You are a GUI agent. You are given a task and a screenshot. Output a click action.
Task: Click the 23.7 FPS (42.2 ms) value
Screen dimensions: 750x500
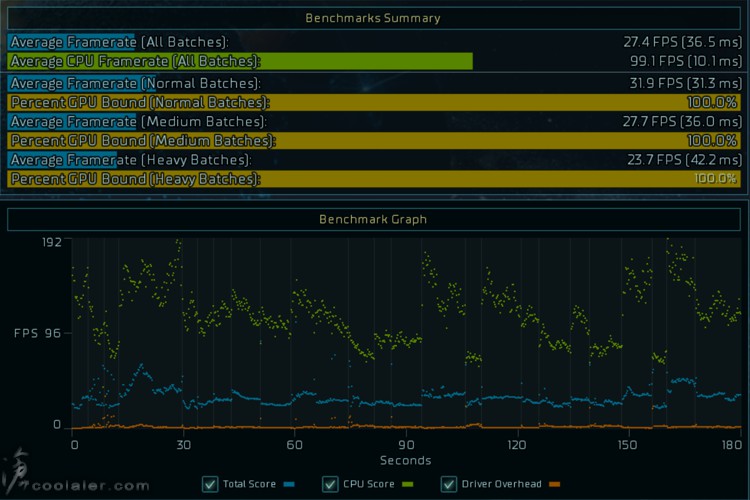(x=684, y=160)
